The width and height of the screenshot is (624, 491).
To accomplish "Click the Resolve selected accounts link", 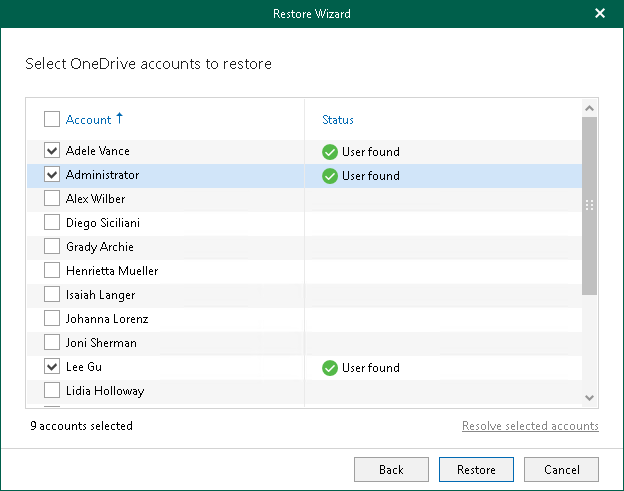I will click(530, 426).
